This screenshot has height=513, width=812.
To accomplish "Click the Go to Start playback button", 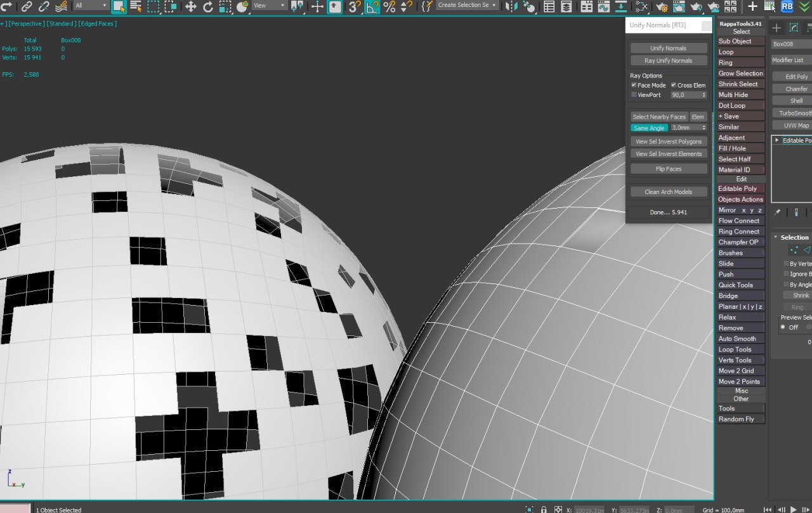I will coord(768,509).
